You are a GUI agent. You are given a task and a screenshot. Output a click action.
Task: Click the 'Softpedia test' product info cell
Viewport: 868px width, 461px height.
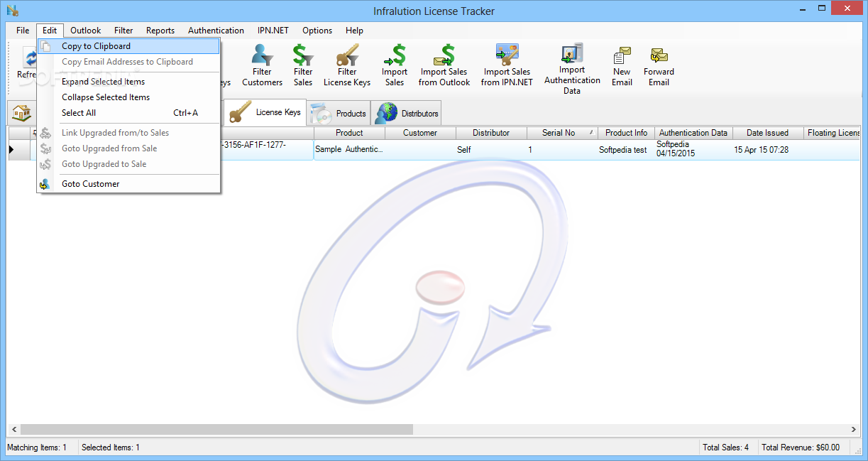pyautogui.click(x=626, y=150)
